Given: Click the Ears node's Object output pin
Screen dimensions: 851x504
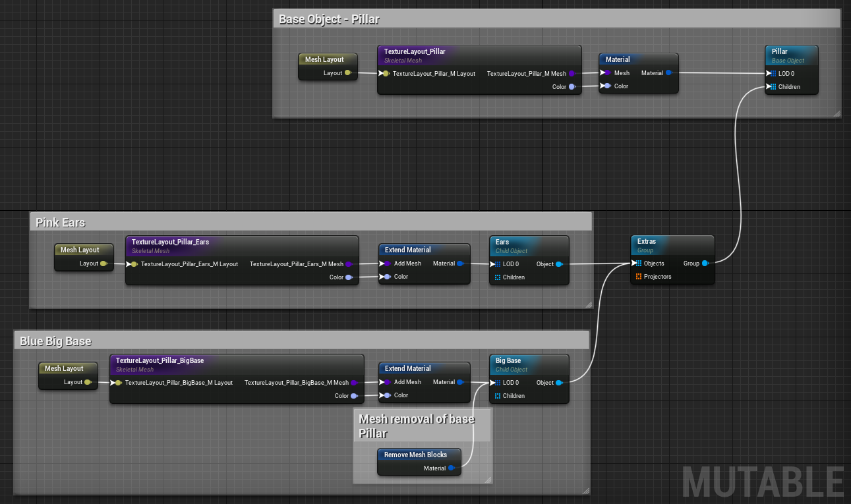Looking at the screenshot, I should 559,264.
